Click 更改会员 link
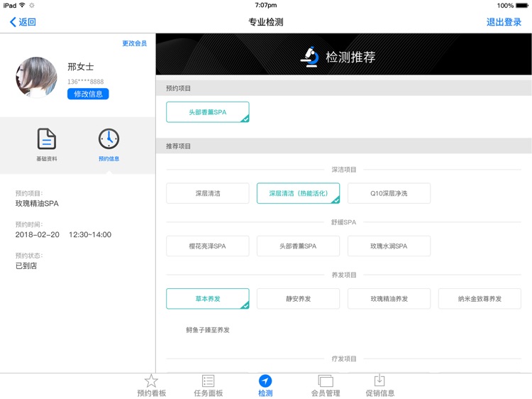The image size is (532, 399). 134,43
